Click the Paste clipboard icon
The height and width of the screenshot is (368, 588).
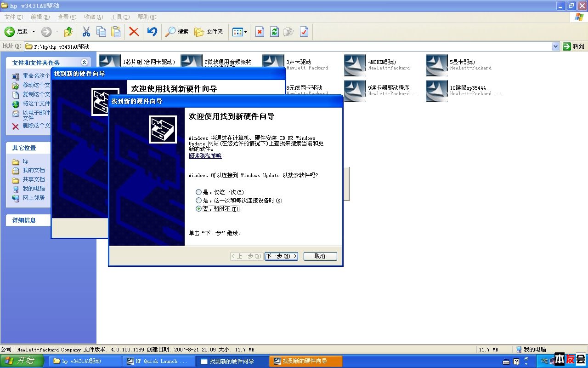[x=116, y=32]
